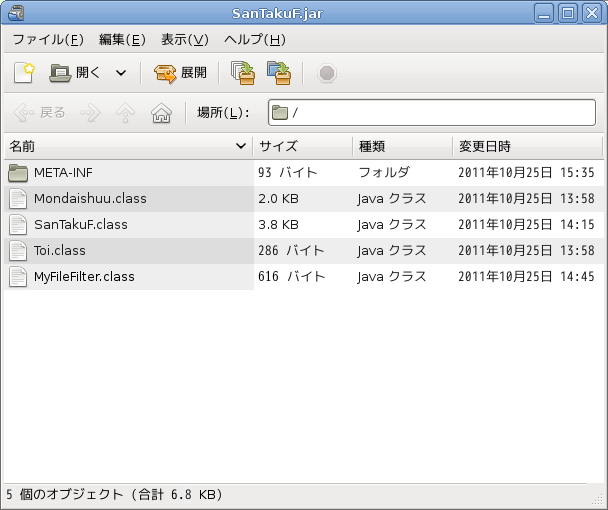Minimize the SanTakuF.jar window
This screenshot has width=608, height=510.
tap(544, 14)
